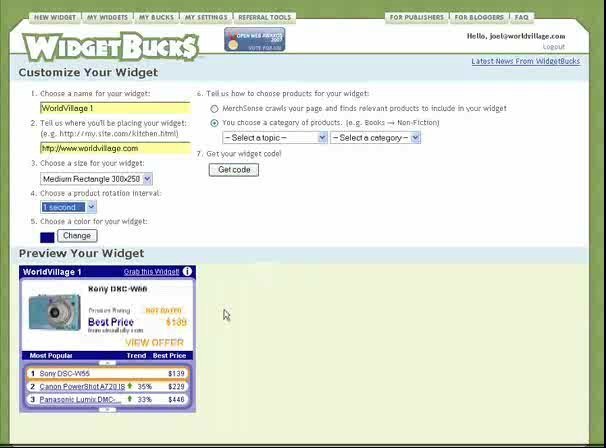Select the Sony DSC-W55 row in list
The width and height of the screenshot is (606, 448).
(107, 373)
